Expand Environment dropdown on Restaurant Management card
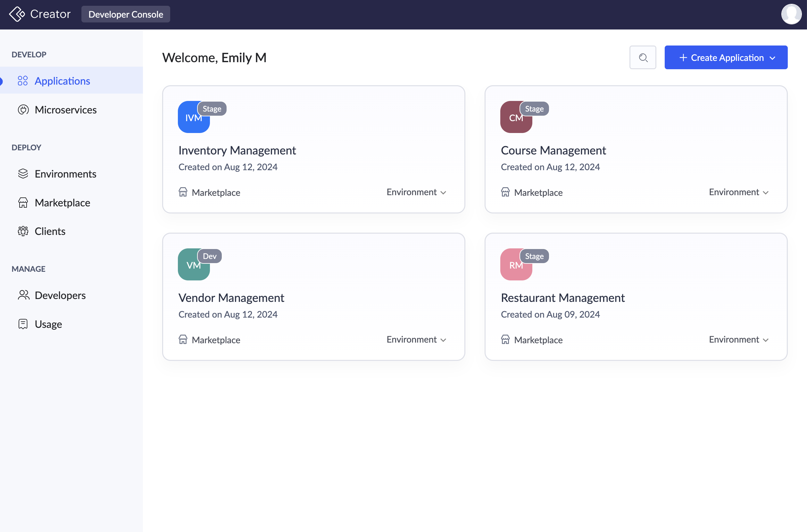The image size is (807, 532). (738, 340)
